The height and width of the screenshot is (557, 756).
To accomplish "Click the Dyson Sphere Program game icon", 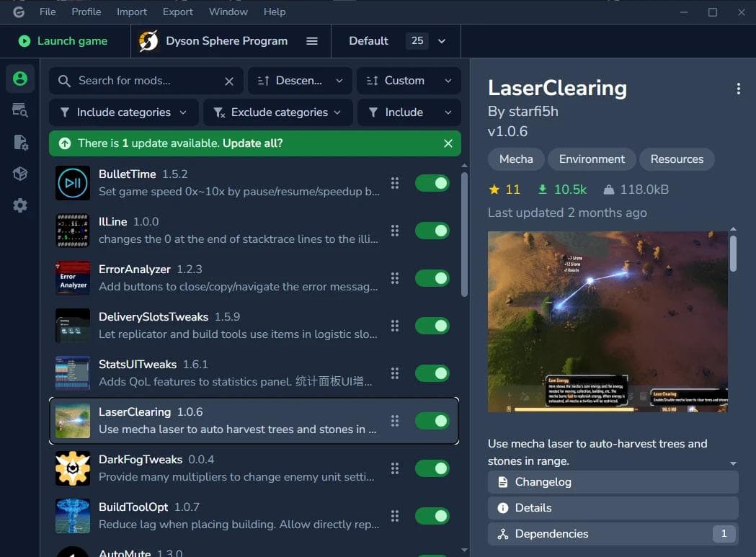I will pos(148,41).
